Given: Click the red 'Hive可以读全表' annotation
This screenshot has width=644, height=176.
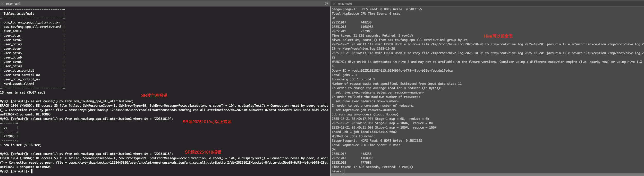Looking at the screenshot, I should (498, 36).
